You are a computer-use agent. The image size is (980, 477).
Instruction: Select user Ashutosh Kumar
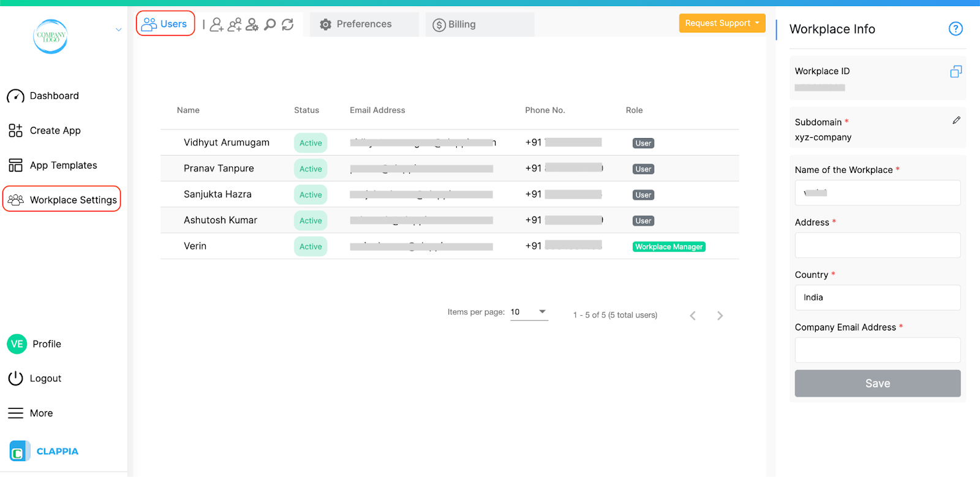[x=221, y=220]
